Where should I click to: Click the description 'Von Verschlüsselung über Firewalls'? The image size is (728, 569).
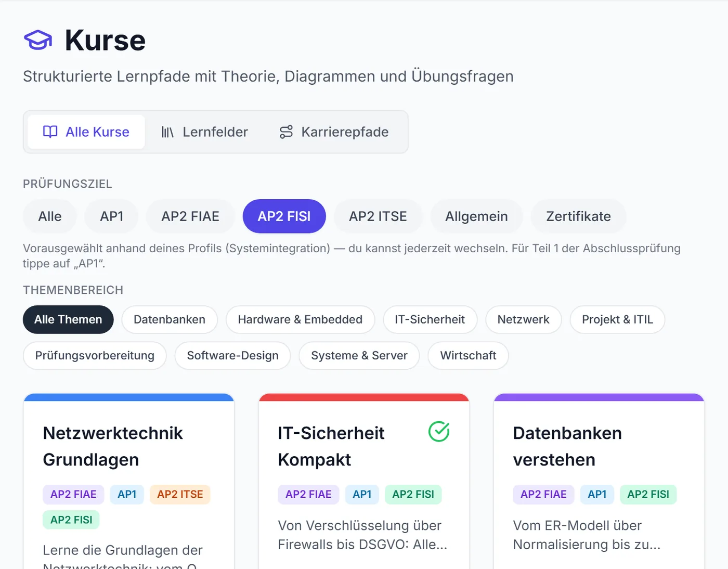[x=362, y=535]
